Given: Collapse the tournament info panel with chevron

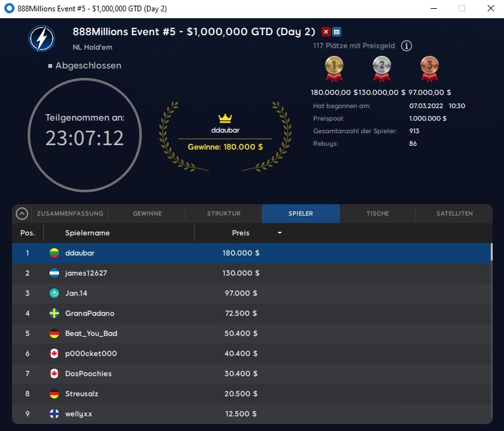Looking at the screenshot, I should [22, 214].
